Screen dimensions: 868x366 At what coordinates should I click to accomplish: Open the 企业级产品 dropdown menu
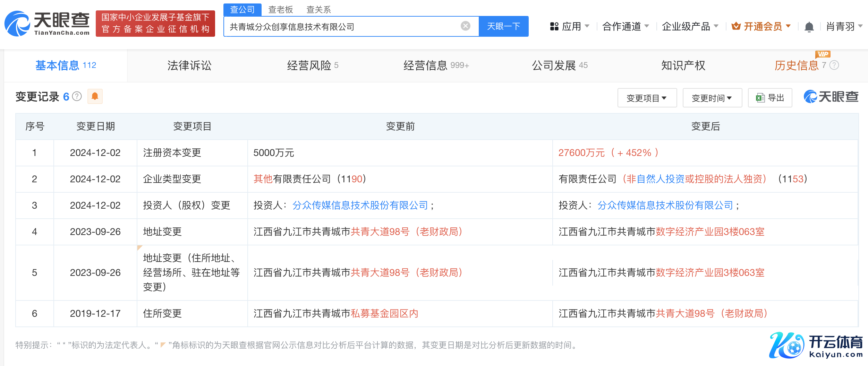pyautogui.click(x=690, y=27)
